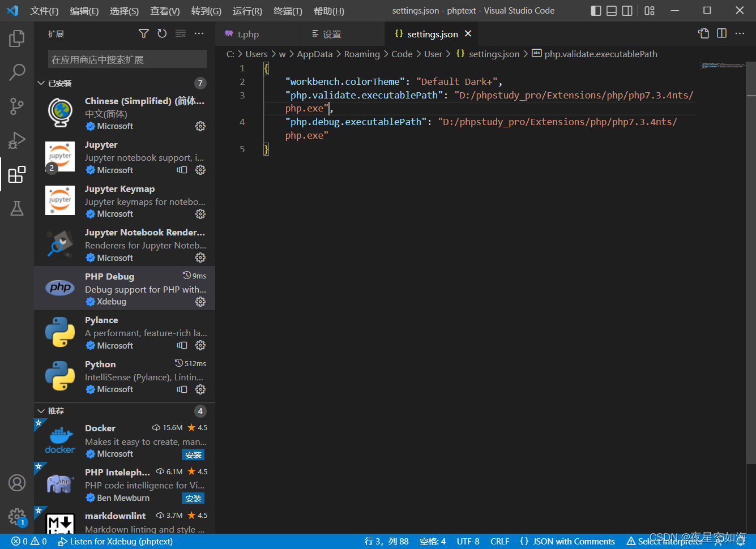Open the Testing flask icon view

(x=17, y=208)
